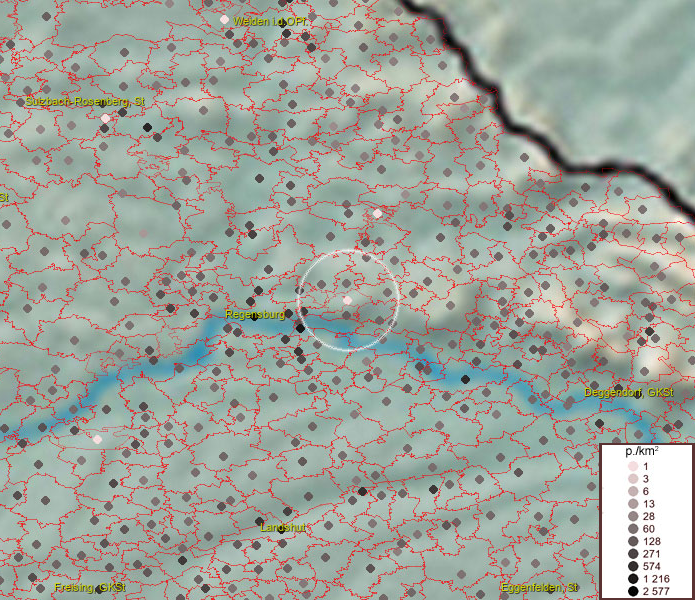Click the Deggendorf, GKSt label
The height and width of the screenshot is (600, 695).
(629, 393)
